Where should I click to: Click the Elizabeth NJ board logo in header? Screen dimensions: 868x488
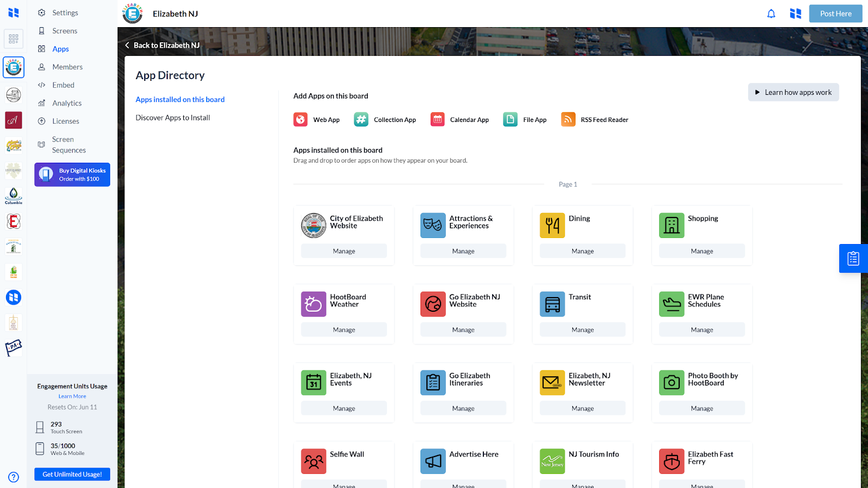[132, 14]
